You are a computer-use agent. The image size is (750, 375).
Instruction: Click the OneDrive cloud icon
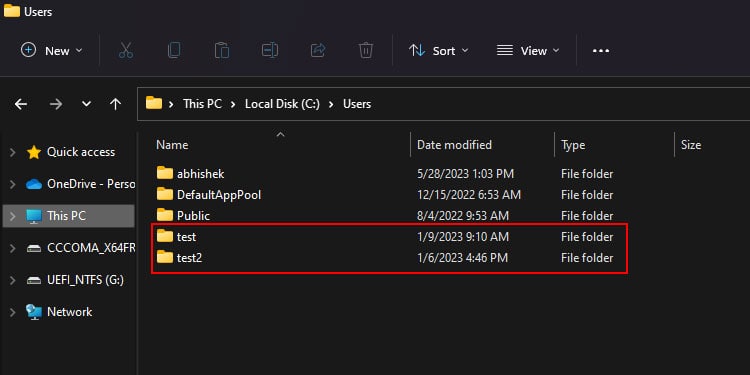pyautogui.click(x=34, y=184)
